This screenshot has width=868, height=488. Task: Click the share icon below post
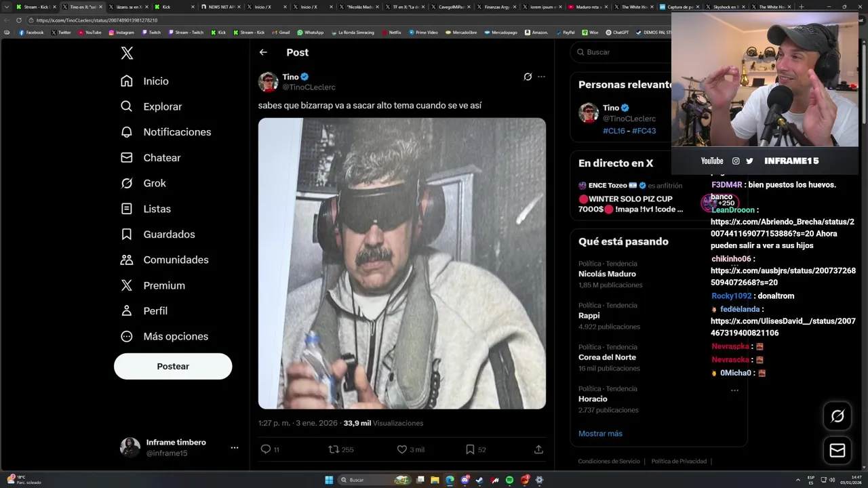538,449
